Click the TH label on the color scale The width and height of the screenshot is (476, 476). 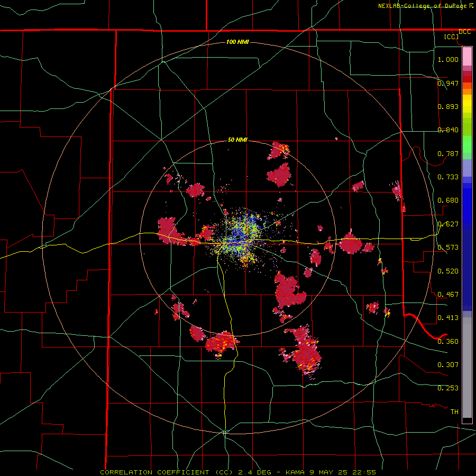[x=454, y=412]
